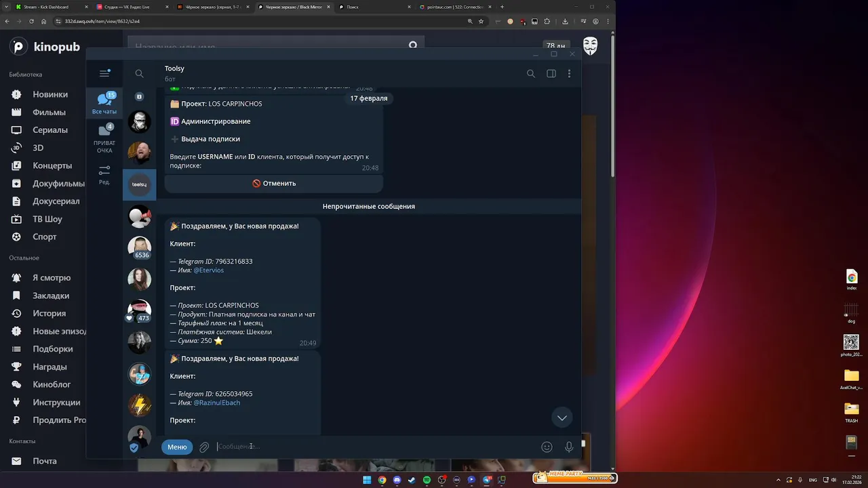Switch to the 'Поиск' browser tab
This screenshot has height=488, width=868.
pyautogui.click(x=374, y=7)
